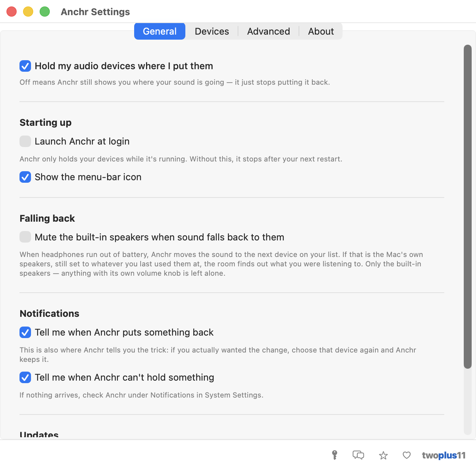476x470 pixels.
Task: Click the green zoom window button
Action: pyautogui.click(x=45, y=12)
